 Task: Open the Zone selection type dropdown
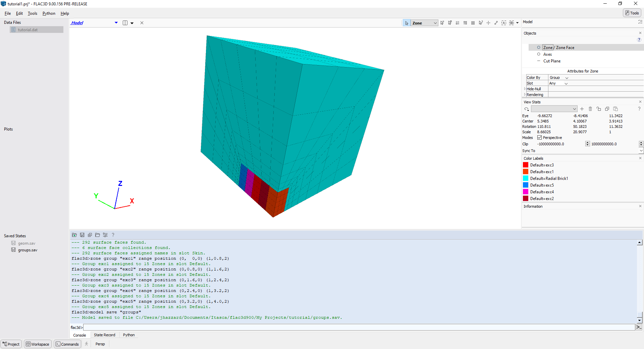coord(424,23)
